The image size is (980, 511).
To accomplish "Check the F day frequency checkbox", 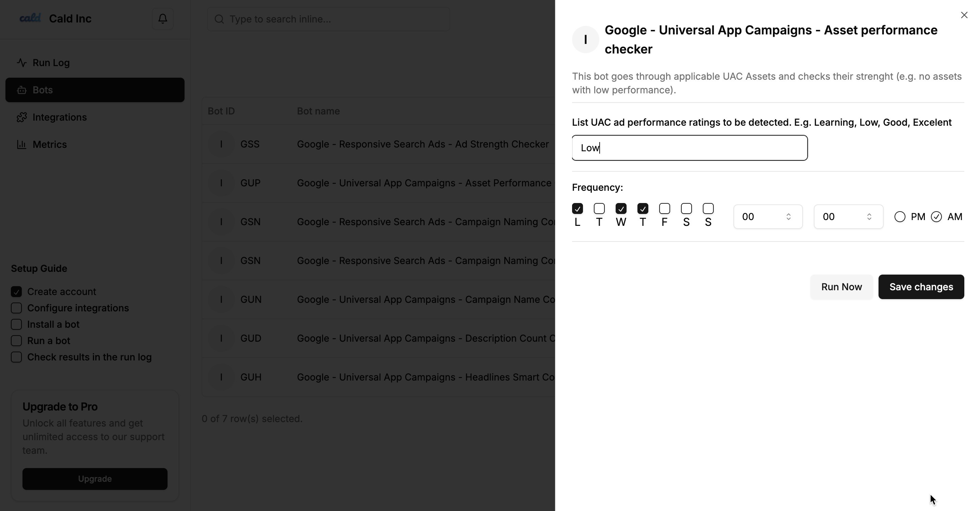I will [x=664, y=208].
